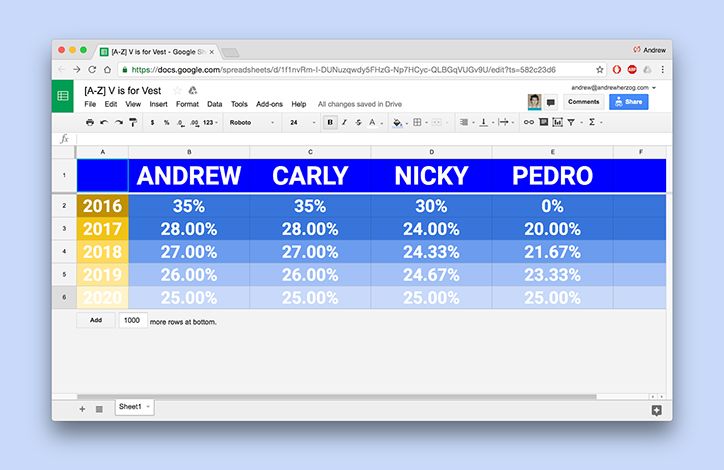The image size is (724, 470).
Task: Open the Add-ons menu
Action: click(269, 104)
